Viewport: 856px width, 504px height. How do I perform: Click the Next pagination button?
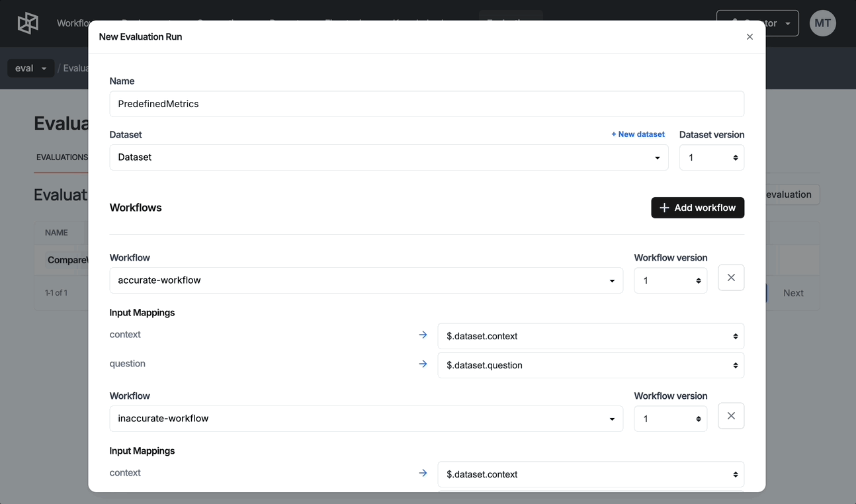click(x=793, y=293)
